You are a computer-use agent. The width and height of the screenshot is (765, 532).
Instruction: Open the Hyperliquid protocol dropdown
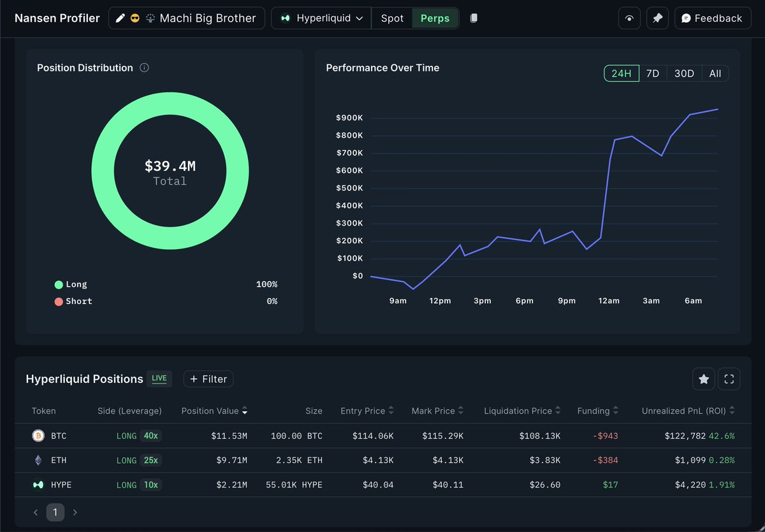(x=321, y=18)
